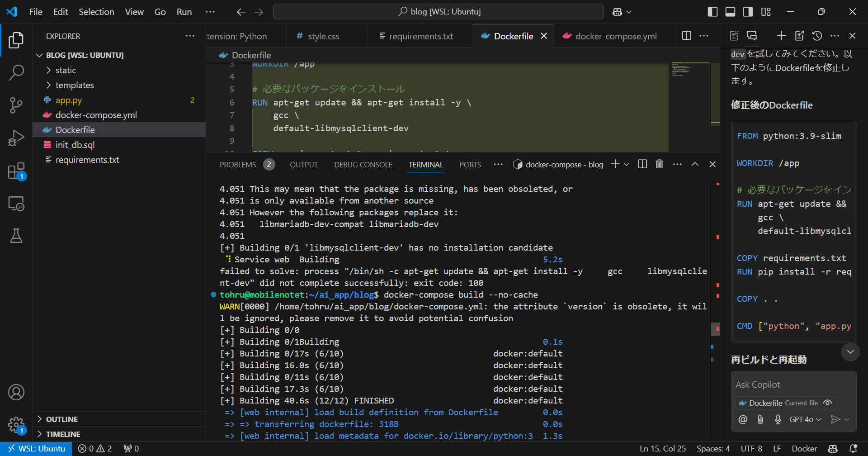
Task: Open the Run and Debug view
Action: [x=16, y=138]
